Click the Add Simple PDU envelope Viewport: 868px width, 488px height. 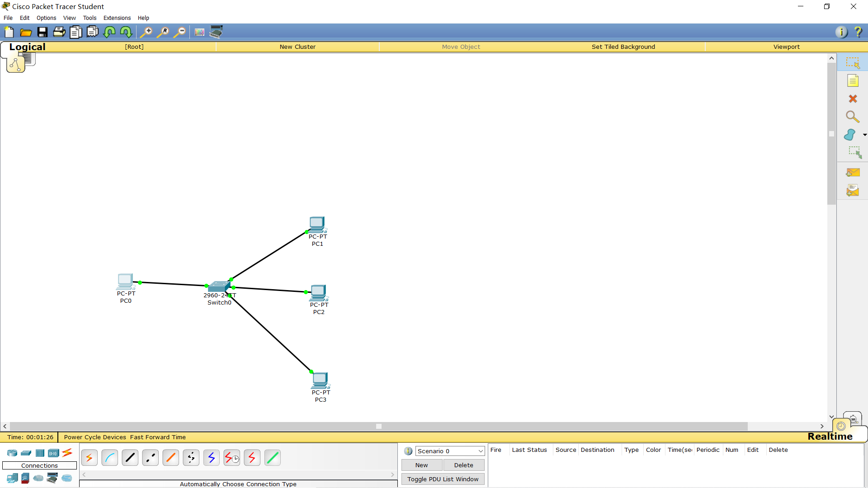[853, 173]
